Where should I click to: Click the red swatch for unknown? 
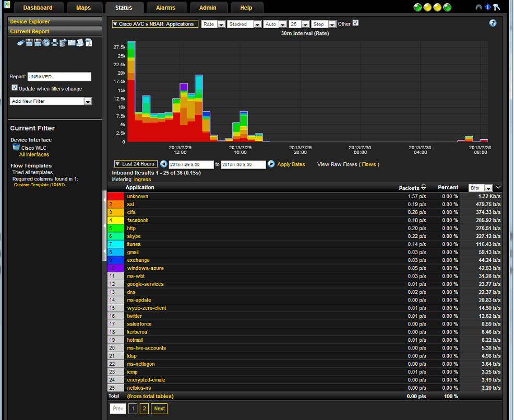(116, 196)
